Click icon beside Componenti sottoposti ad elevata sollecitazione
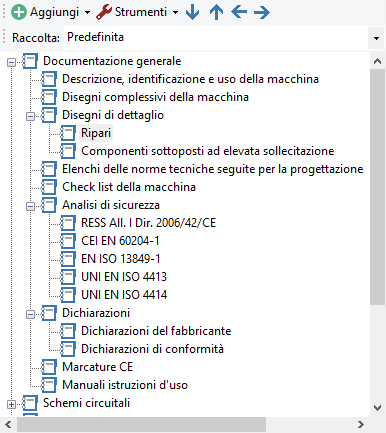 (x=68, y=151)
